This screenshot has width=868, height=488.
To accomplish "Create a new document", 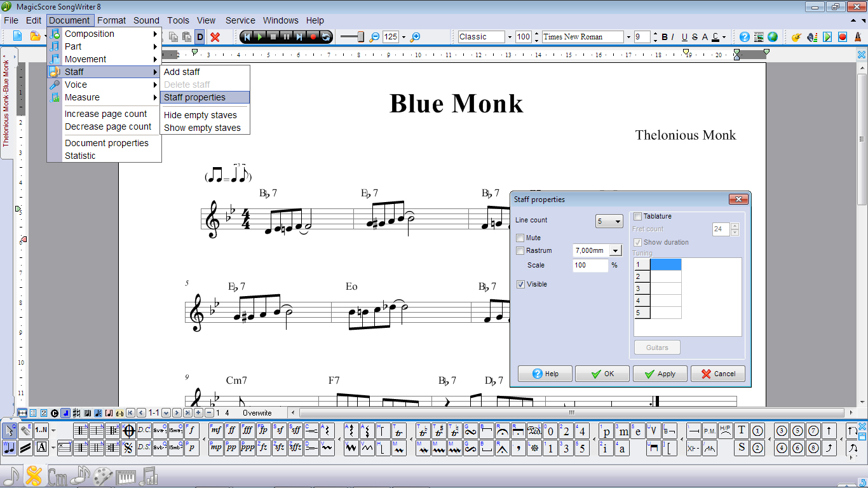I will point(18,37).
